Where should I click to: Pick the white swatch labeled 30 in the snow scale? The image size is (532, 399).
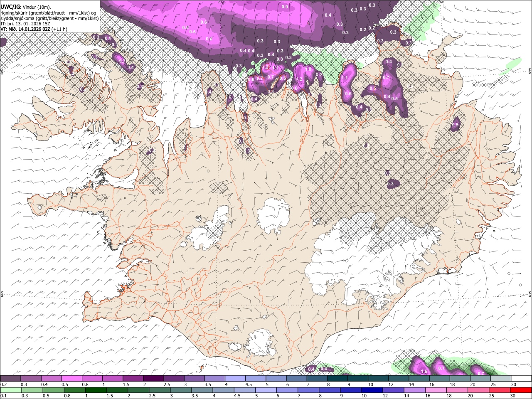521,379
